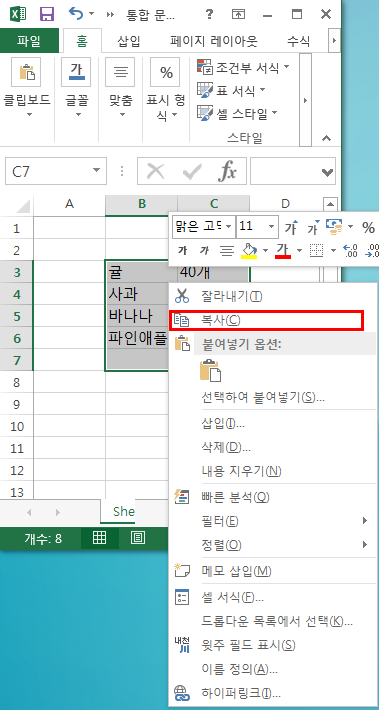Click the Paste option clipboard icon

(211, 370)
